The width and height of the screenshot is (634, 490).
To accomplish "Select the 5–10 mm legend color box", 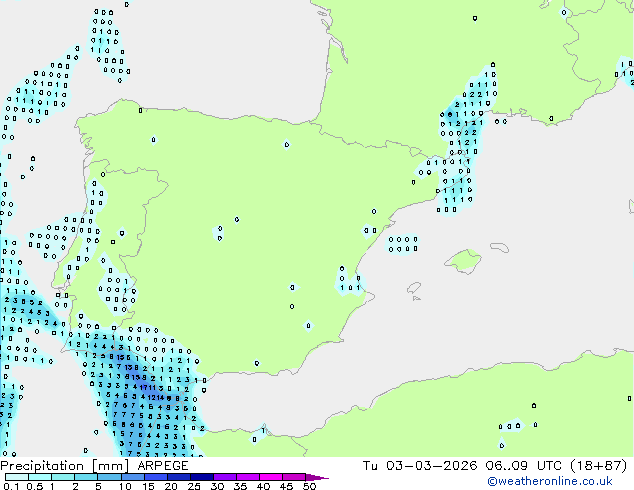I will [x=109, y=477].
